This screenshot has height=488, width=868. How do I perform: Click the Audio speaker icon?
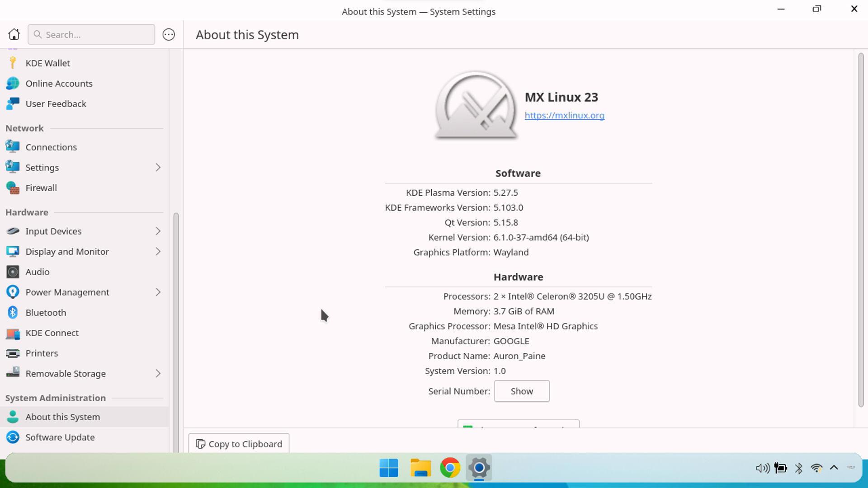(13, 272)
